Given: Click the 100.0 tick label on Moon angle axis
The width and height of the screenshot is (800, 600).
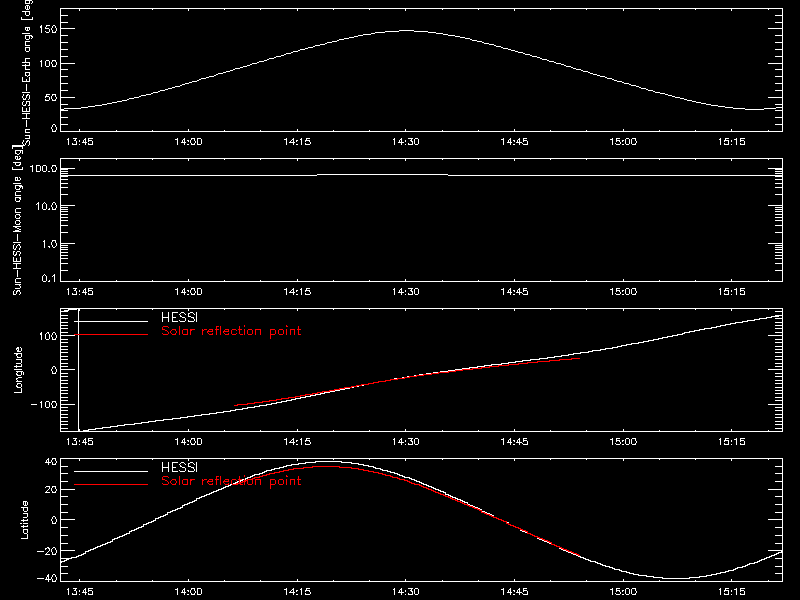Looking at the screenshot, I should tap(44, 168).
